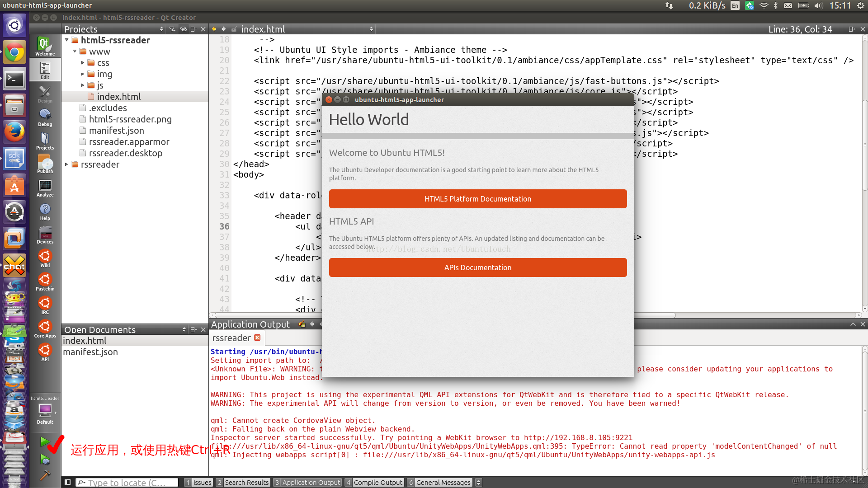This screenshot has height=488, width=868.
Task: Open the Projects tree filter options
Action: [x=172, y=29]
